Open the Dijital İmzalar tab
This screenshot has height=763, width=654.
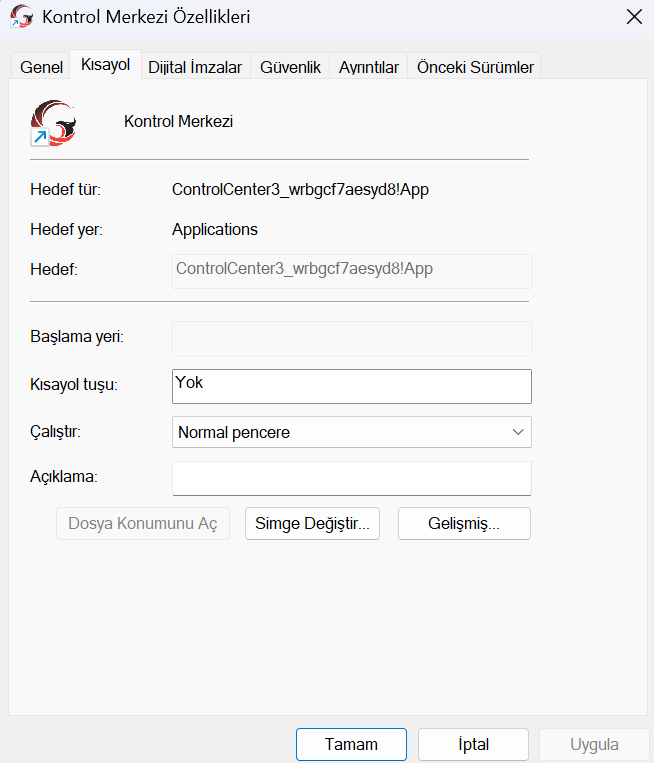coord(195,67)
